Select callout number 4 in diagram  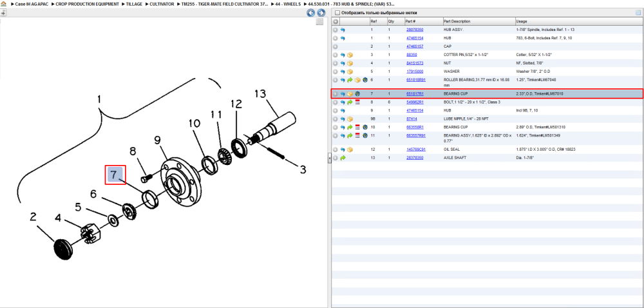click(59, 218)
